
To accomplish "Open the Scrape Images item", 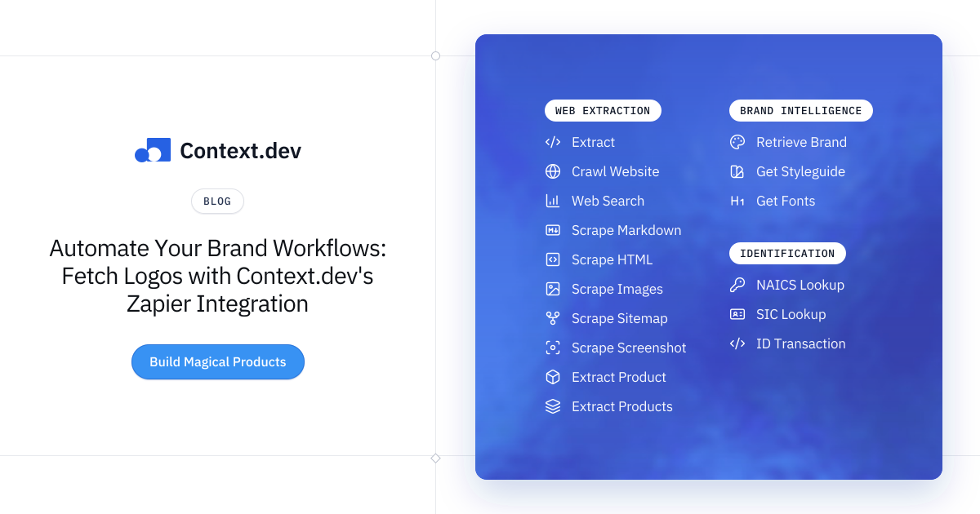I will coord(617,289).
